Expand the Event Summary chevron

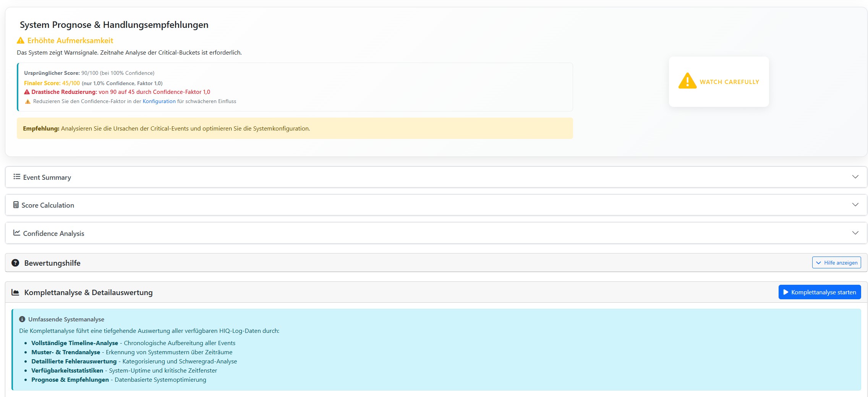855,177
